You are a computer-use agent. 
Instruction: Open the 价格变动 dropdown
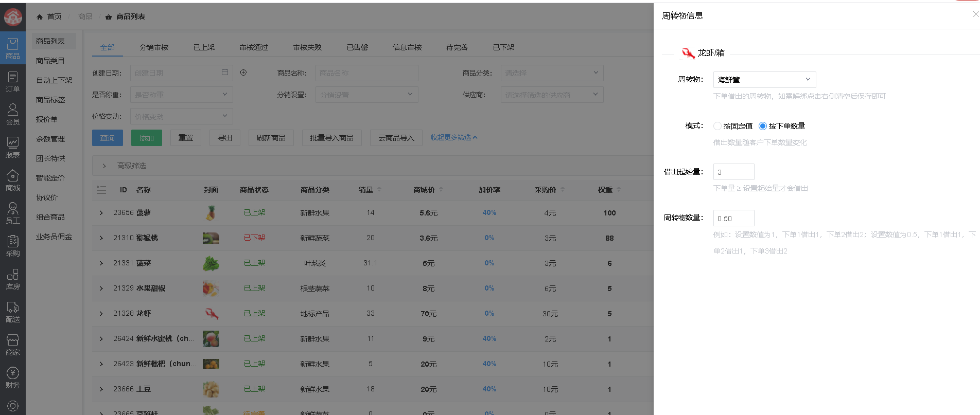click(181, 116)
